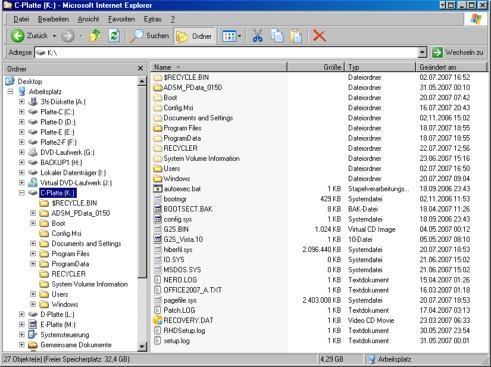Select the hiberfil.sys file icon
The image size is (491, 367).
click(x=157, y=249)
